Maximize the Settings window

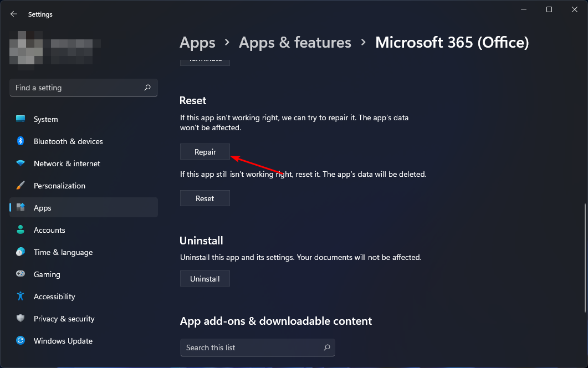pos(549,9)
